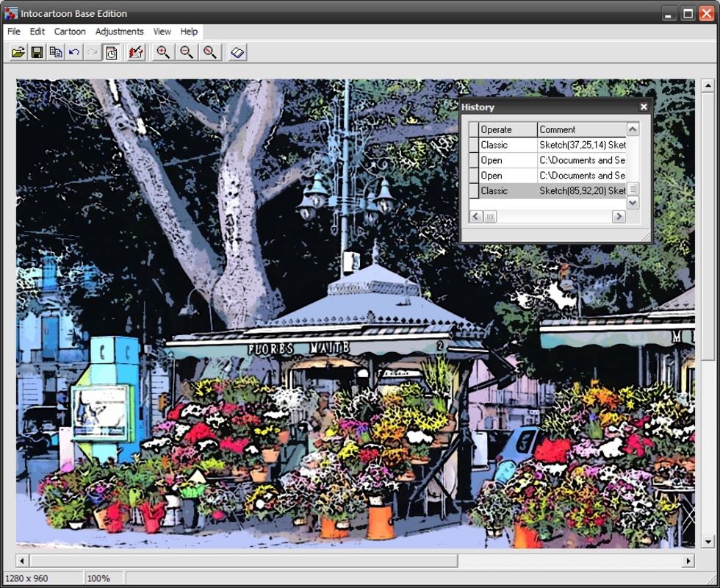Image resolution: width=720 pixels, height=588 pixels.
Task: Click the History list scroll right arrow
Action: [619, 216]
